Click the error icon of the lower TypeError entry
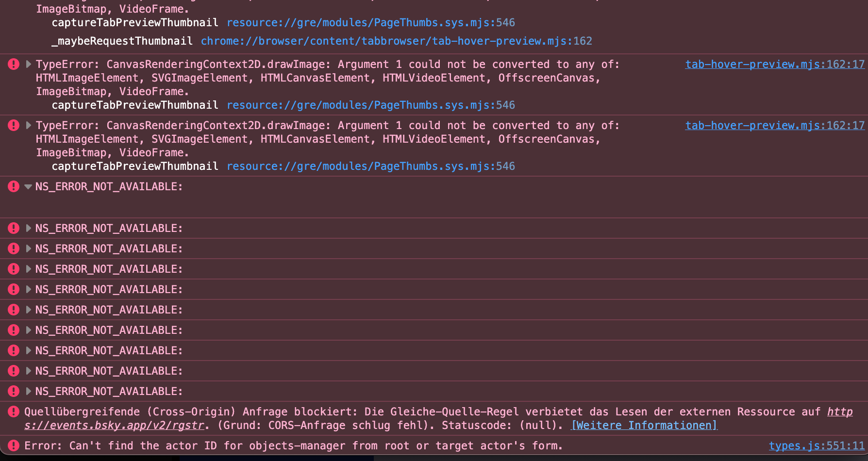This screenshot has height=461, width=868. coord(14,125)
